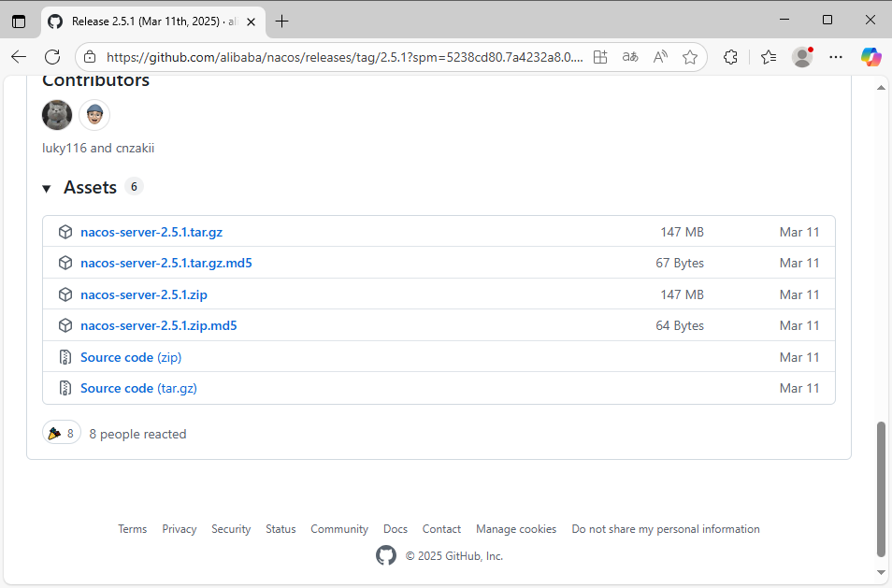The width and height of the screenshot is (892, 588).
Task: Click the translate page icon
Action: [630, 57]
